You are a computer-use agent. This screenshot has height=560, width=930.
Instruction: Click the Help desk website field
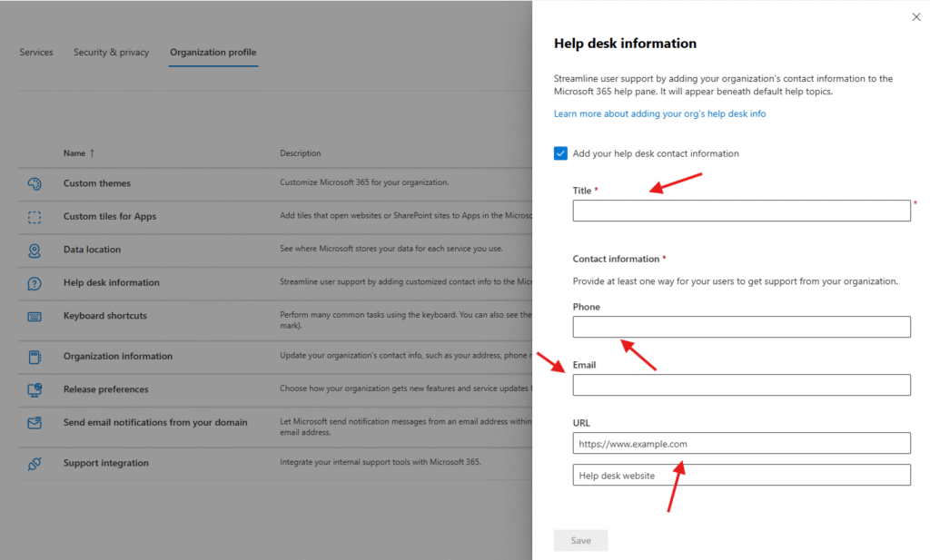tap(741, 475)
